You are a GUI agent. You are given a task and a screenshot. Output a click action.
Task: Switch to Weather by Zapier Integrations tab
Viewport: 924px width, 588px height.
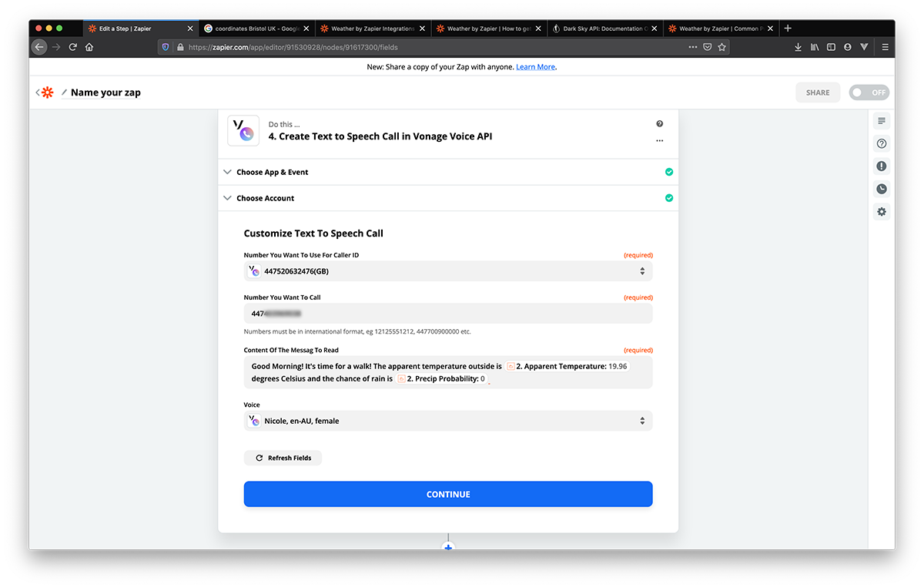coord(373,29)
